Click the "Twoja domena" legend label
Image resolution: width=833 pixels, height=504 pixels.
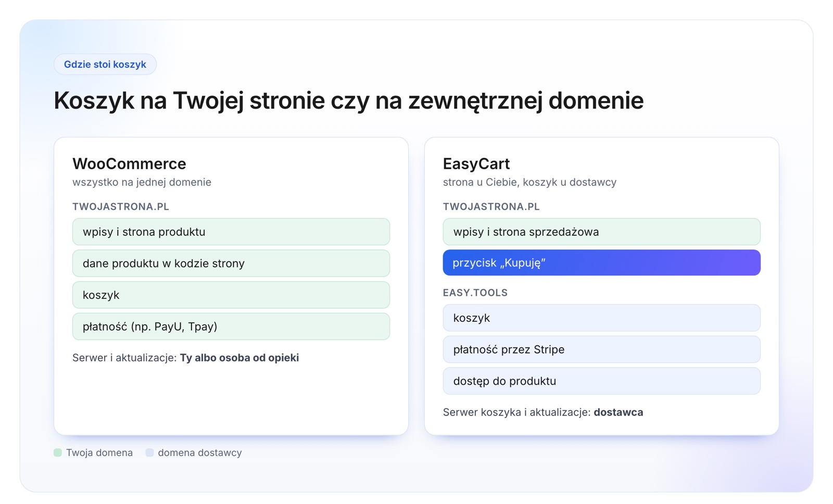99,453
